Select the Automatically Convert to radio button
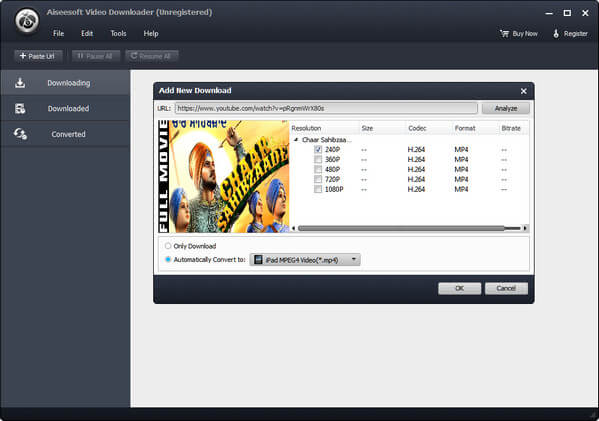Screen dimensions: 599x421 tap(168, 259)
